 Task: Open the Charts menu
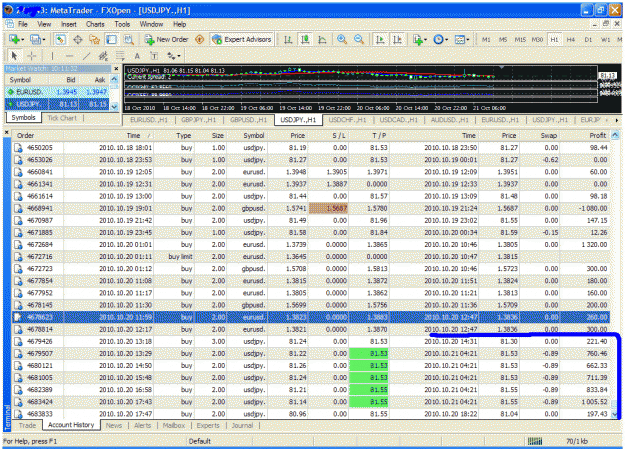click(x=95, y=24)
